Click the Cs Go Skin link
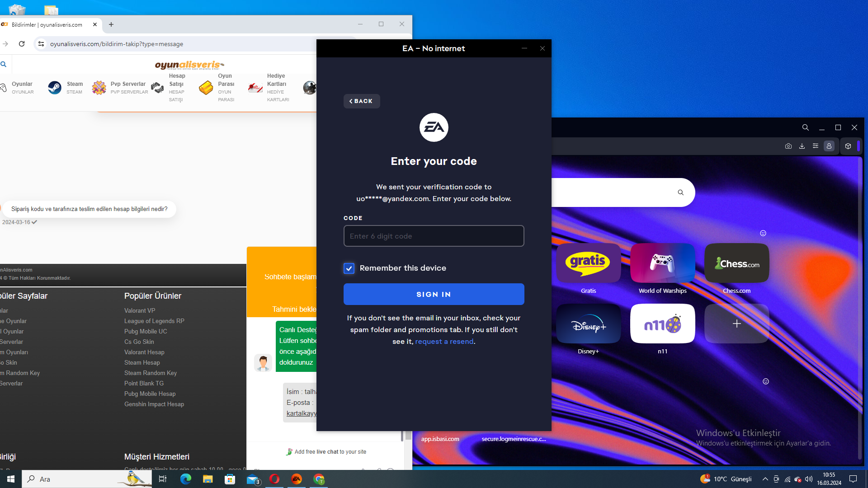The height and width of the screenshot is (488, 868). pos(139,342)
